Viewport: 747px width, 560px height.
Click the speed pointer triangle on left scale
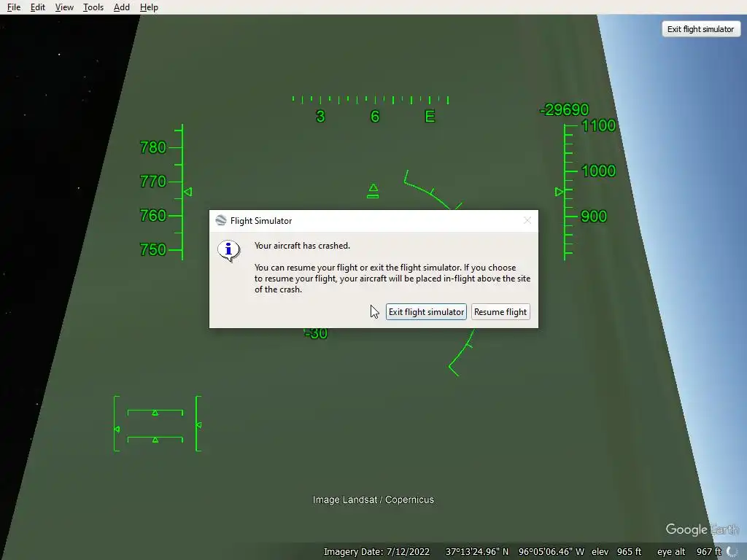pyautogui.click(x=187, y=192)
